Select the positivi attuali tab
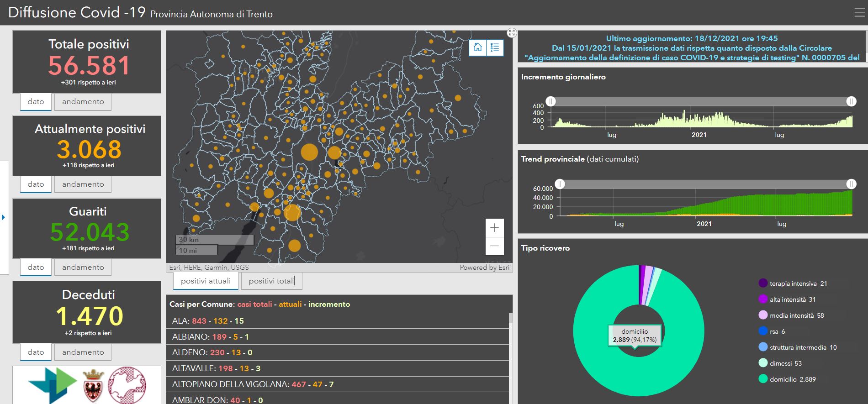This screenshot has height=404, width=868. click(x=206, y=281)
